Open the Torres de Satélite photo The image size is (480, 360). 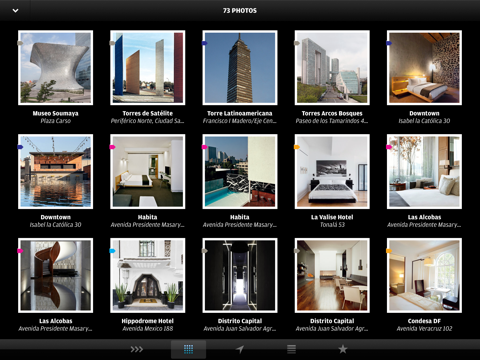point(148,68)
